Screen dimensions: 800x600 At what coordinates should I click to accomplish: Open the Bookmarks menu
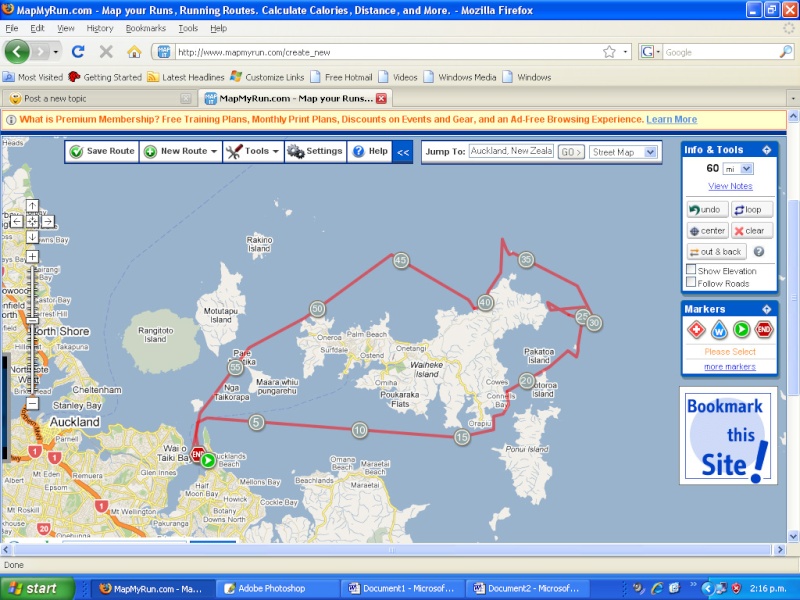pos(146,29)
